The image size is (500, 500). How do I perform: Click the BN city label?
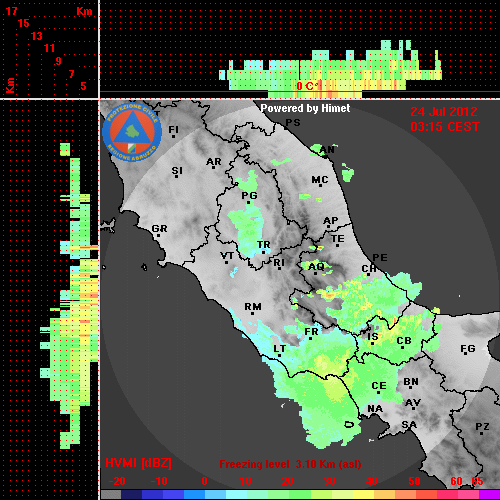pos(411,382)
